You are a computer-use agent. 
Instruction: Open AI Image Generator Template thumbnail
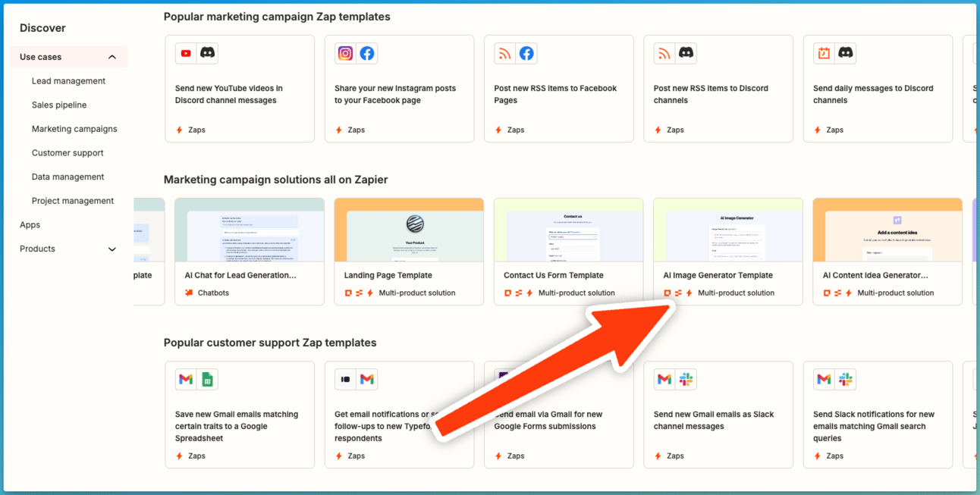pyautogui.click(x=728, y=230)
